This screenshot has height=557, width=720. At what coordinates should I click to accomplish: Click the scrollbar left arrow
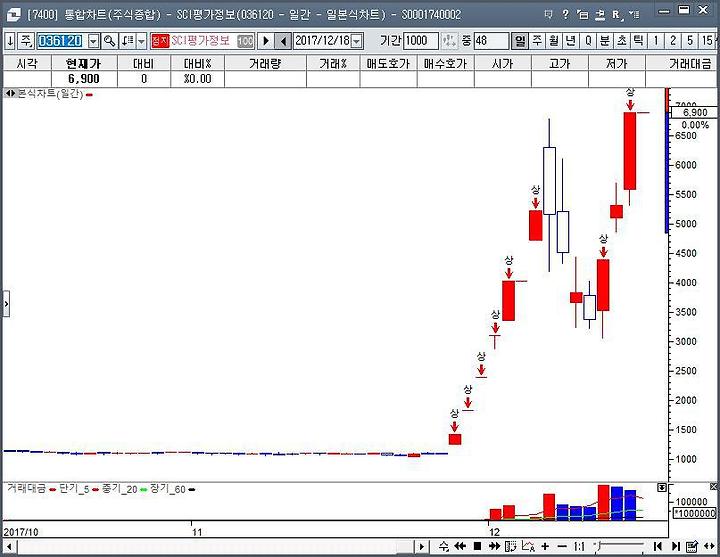point(9,546)
